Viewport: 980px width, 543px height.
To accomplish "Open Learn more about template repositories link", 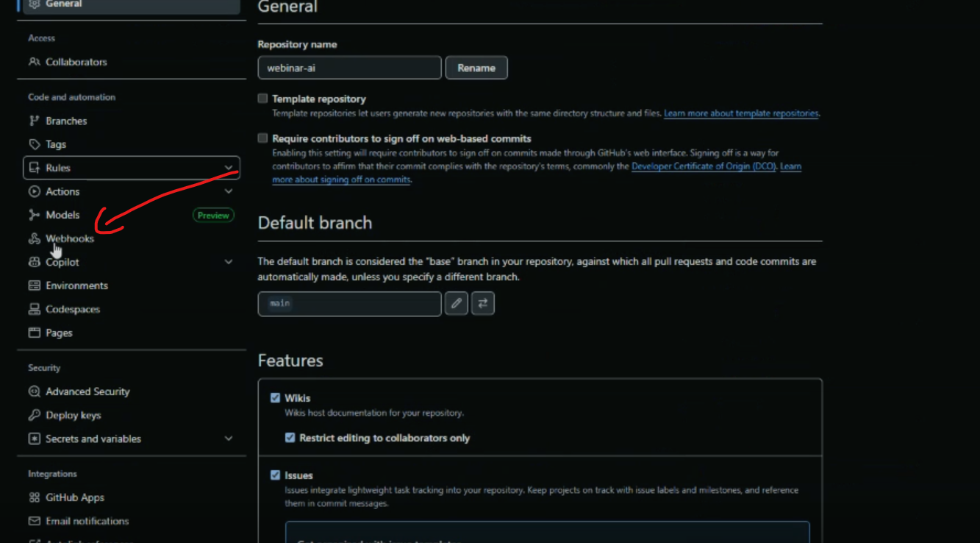I will pyautogui.click(x=741, y=113).
